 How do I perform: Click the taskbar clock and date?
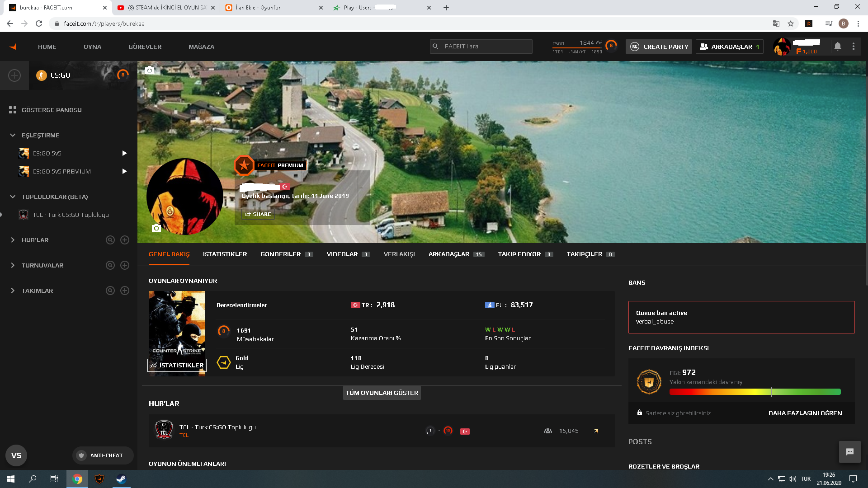[829, 479]
